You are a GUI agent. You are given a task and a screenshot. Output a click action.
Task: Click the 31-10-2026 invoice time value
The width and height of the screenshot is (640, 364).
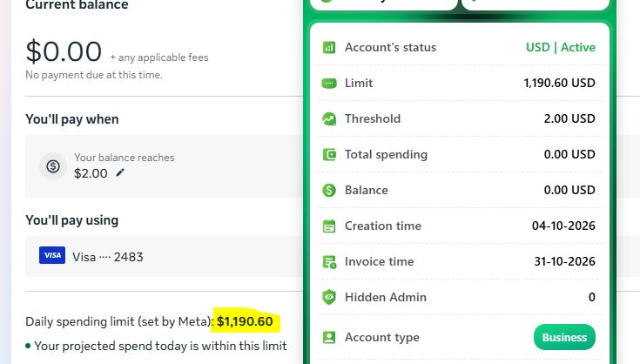pyautogui.click(x=564, y=261)
